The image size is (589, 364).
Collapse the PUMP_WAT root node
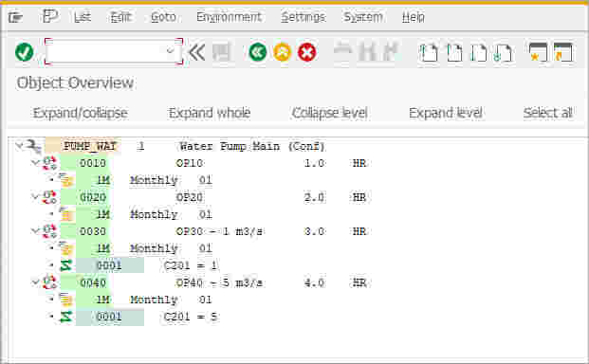tap(18, 145)
